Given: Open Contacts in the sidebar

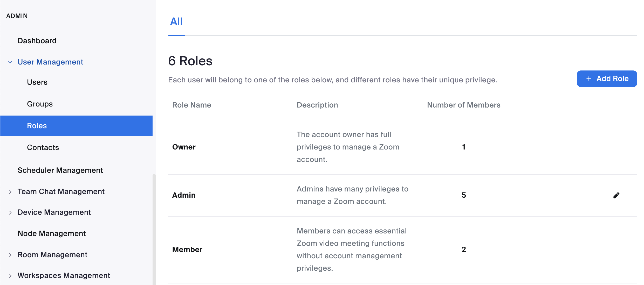Looking at the screenshot, I should [43, 147].
